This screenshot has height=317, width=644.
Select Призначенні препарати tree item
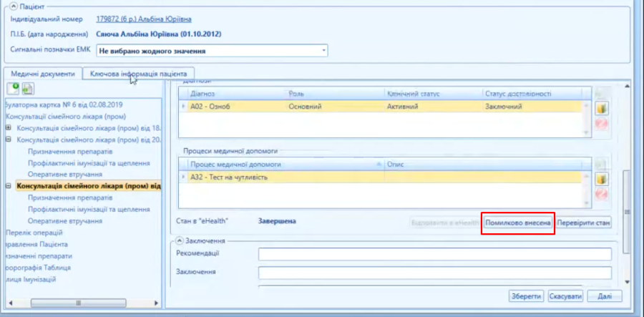(38, 255)
